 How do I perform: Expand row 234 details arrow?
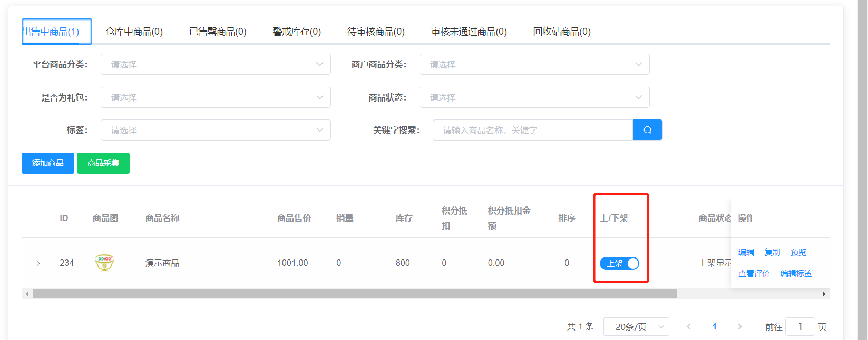pos(38,263)
